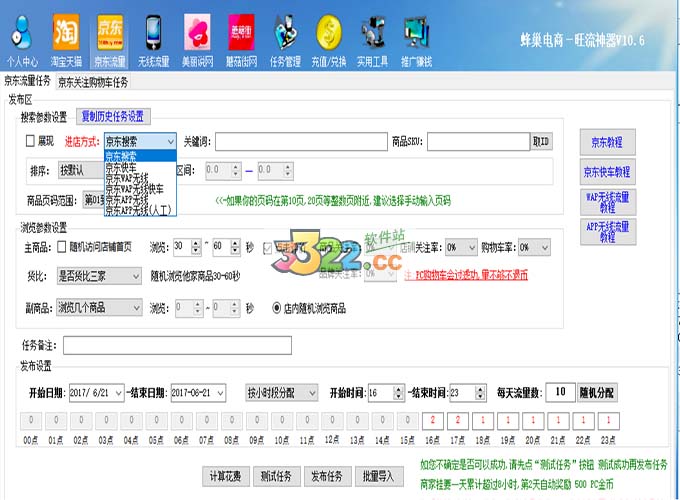Click the 批量导入 button
This screenshot has width=680, height=500.
(x=379, y=477)
